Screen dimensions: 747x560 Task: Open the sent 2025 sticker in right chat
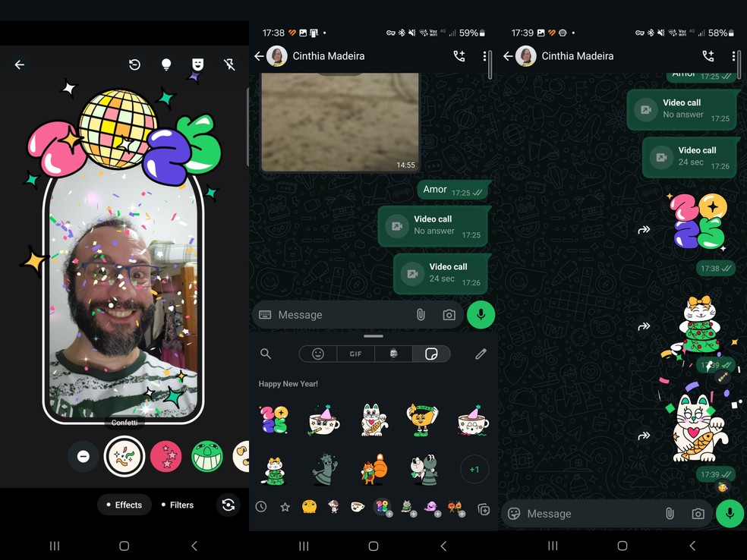coord(698,221)
